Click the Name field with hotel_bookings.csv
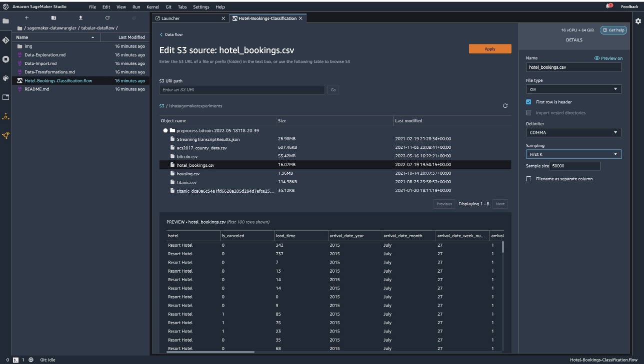The image size is (644, 364). tap(574, 67)
